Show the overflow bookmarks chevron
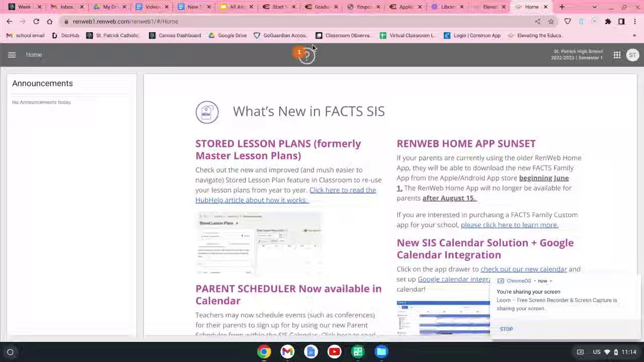644x362 pixels. (x=634, y=36)
